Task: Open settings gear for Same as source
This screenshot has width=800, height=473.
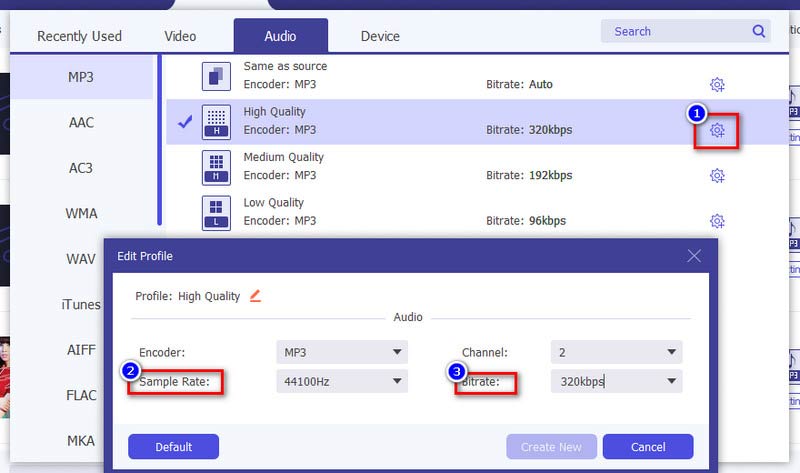Action: pos(717,85)
